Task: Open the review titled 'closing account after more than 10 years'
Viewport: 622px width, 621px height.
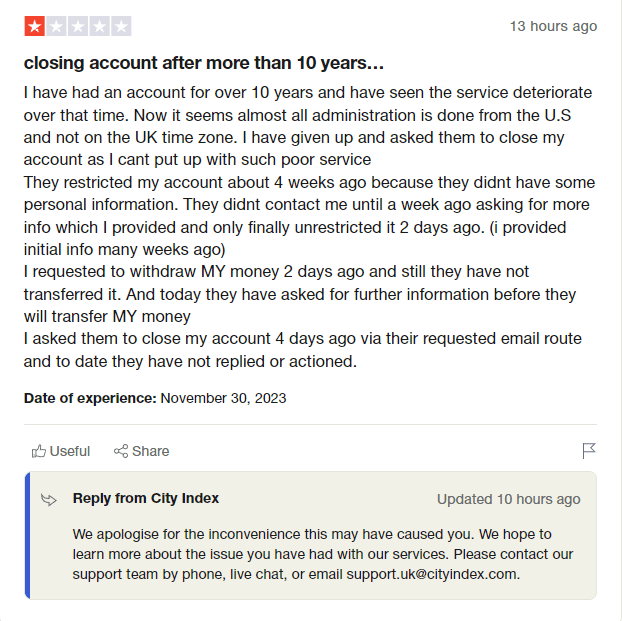Action: 204,63
